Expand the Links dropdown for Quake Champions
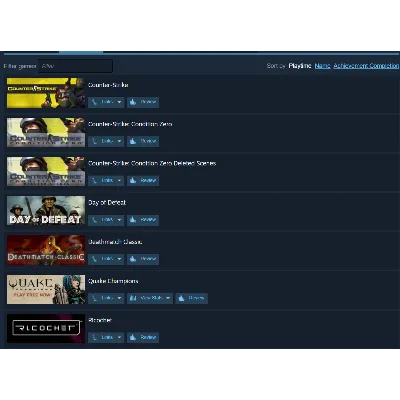The image size is (400, 400). tap(106, 298)
